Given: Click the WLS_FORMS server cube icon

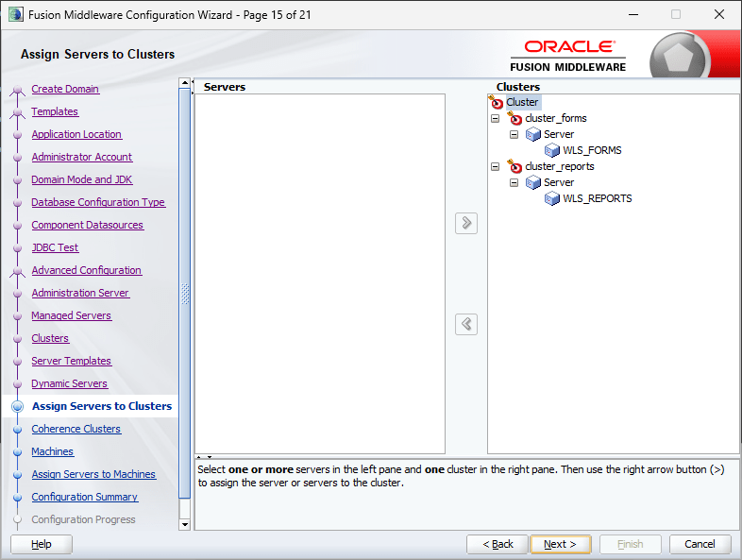Looking at the screenshot, I should pos(552,150).
